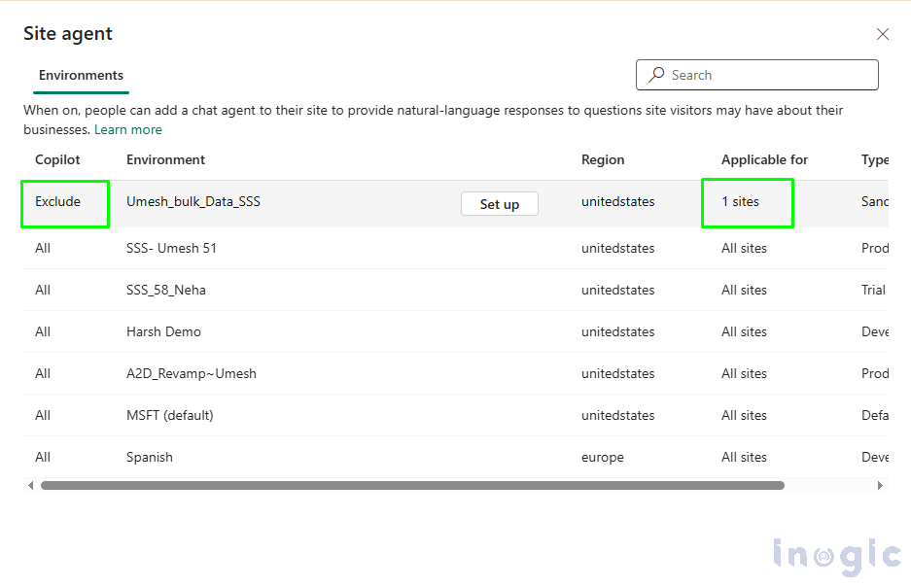The image size is (911, 588).
Task: Click the All cell for A2D_Revamp~Umesh
Action: [x=43, y=373]
